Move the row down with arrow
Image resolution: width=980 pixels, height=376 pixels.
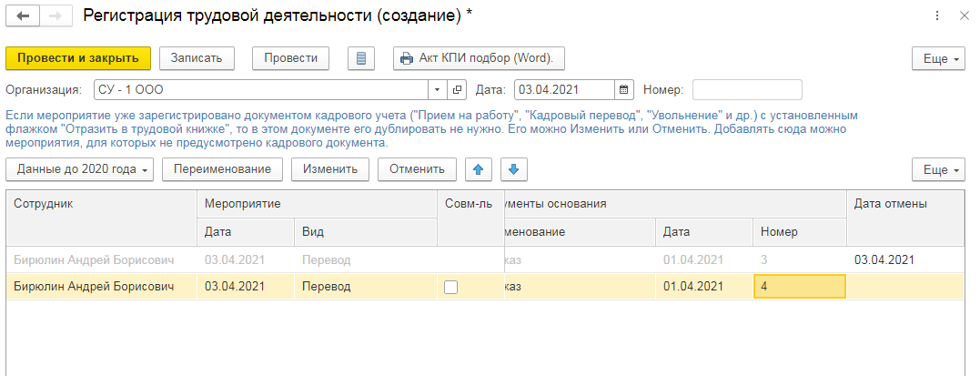click(x=513, y=169)
